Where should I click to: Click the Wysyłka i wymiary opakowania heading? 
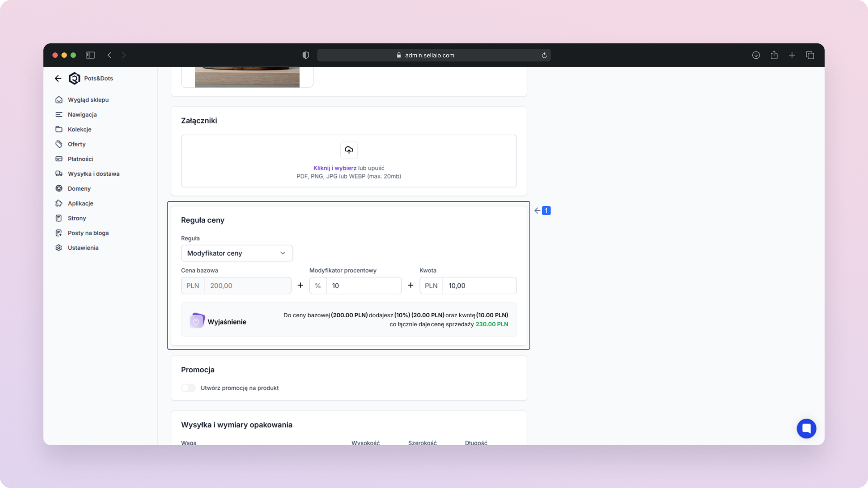pyautogui.click(x=236, y=425)
